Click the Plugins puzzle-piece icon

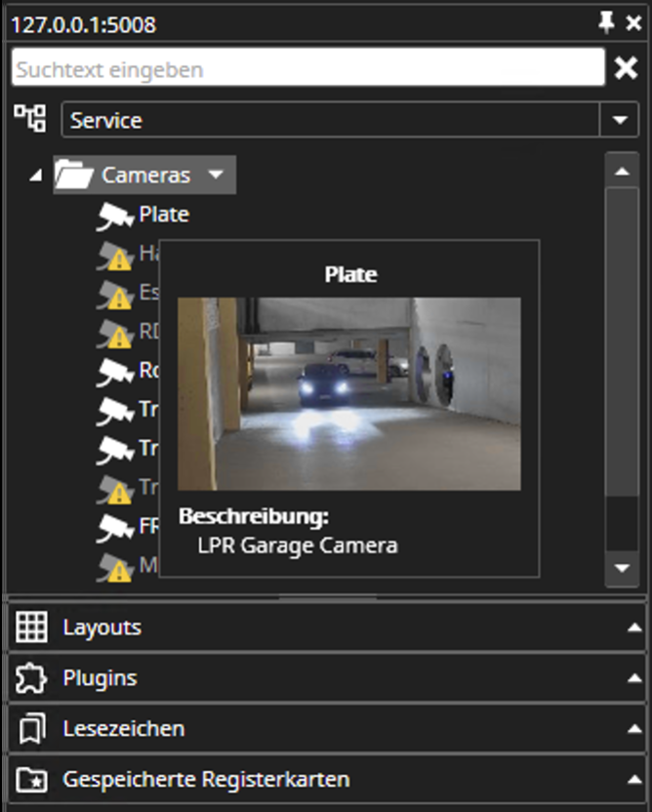coord(29,677)
